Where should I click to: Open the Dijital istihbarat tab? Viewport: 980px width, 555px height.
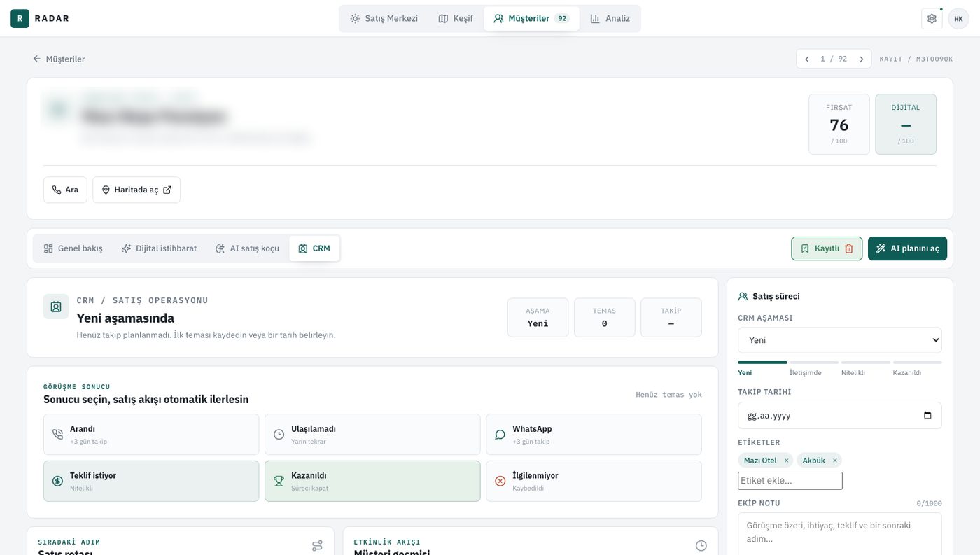pos(159,248)
